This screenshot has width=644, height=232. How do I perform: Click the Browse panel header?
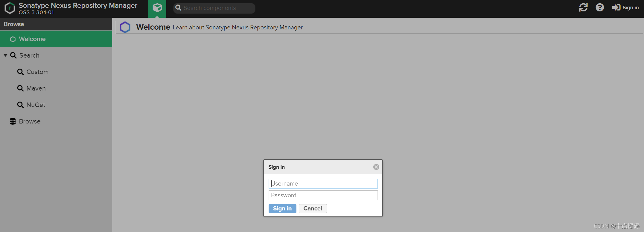56,24
